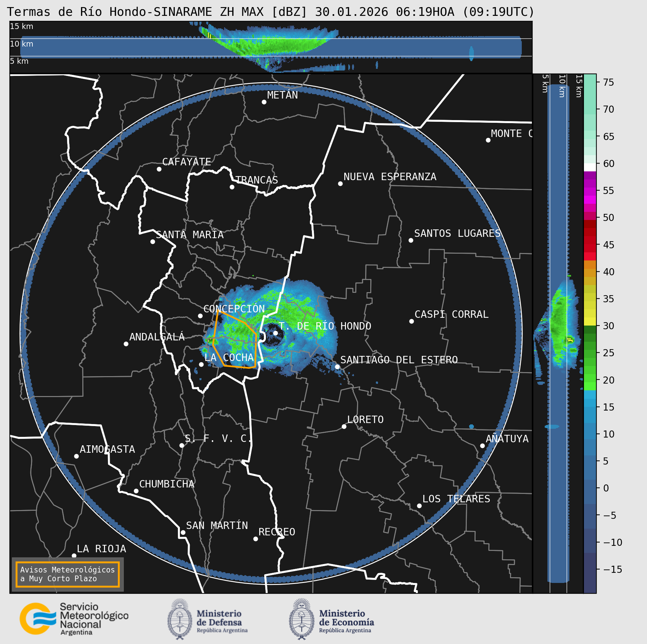Select the SANTA MARÍA city label
Image resolution: width=647 pixels, height=644 pixels.
tap(190, 235)
